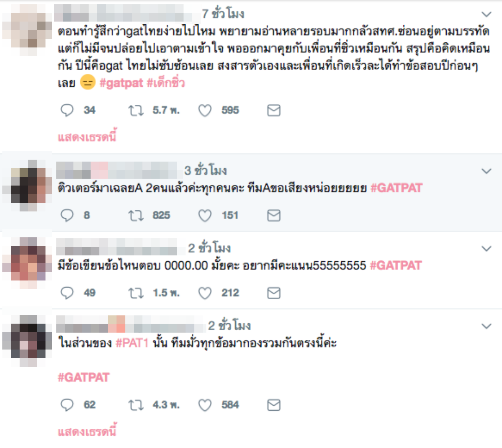This screenshot has width=502, height=448.
Task: Retweet the tweet with 5.7 พ. retweets
Action: pyautogui.click(x=136, y=111)
